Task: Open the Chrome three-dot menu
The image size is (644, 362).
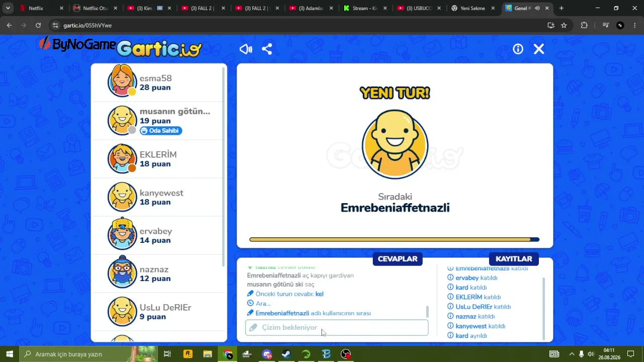Action: point(635,25)
